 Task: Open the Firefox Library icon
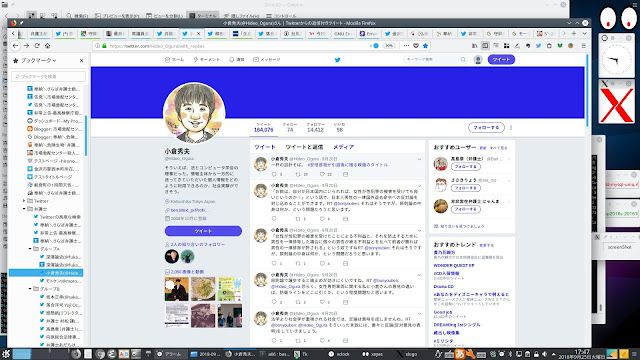coord(474,46)
